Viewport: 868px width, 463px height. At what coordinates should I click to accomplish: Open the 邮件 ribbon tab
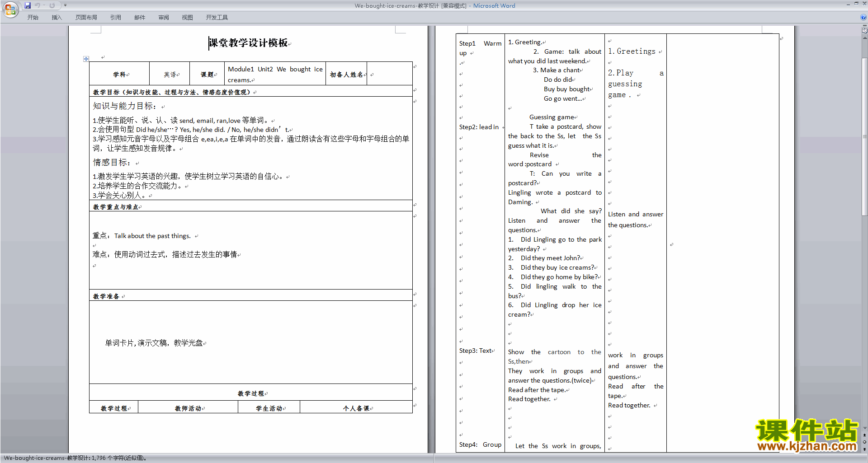tap(140, 18)
